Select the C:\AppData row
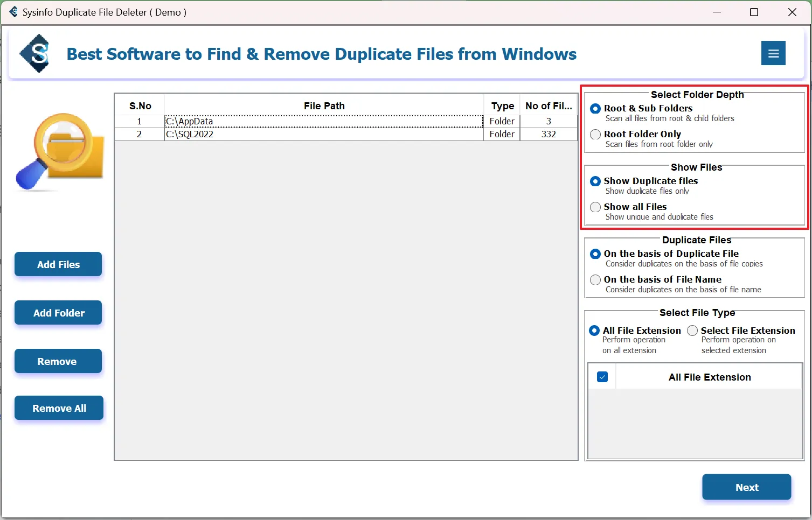812x520 pixels. (323, 122)
